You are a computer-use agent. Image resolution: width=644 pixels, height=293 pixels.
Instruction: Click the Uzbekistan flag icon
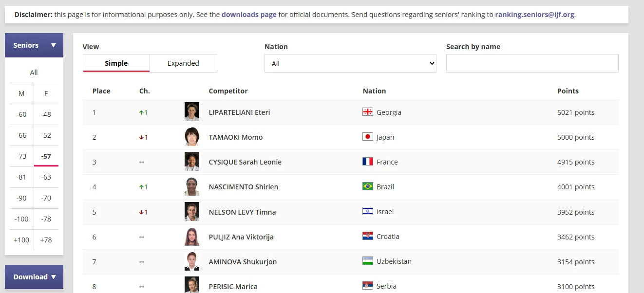coord(368,261)
